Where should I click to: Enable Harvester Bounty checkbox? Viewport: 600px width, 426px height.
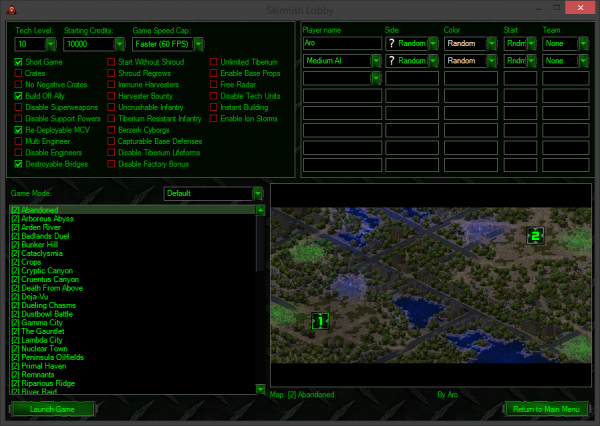point(111,96)
